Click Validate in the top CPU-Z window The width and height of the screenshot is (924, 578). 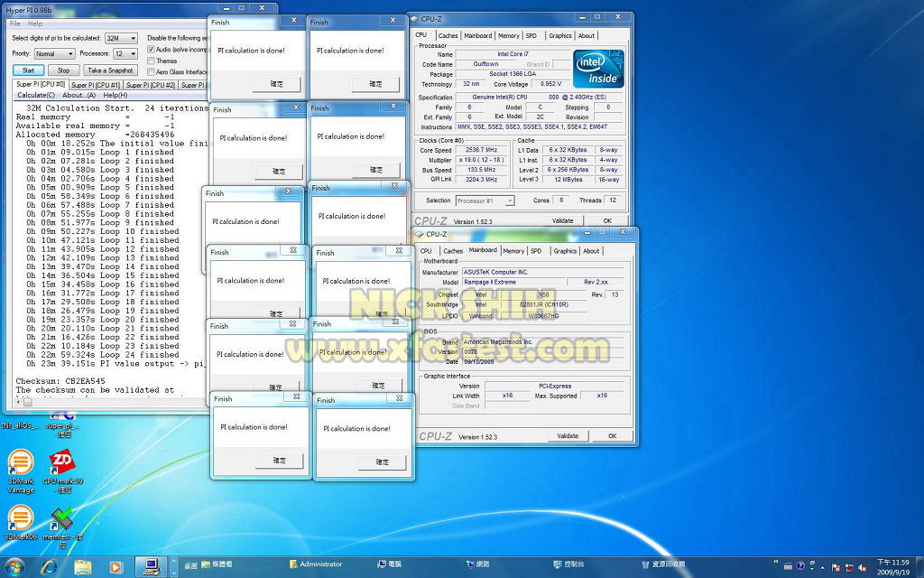[562, 220]
